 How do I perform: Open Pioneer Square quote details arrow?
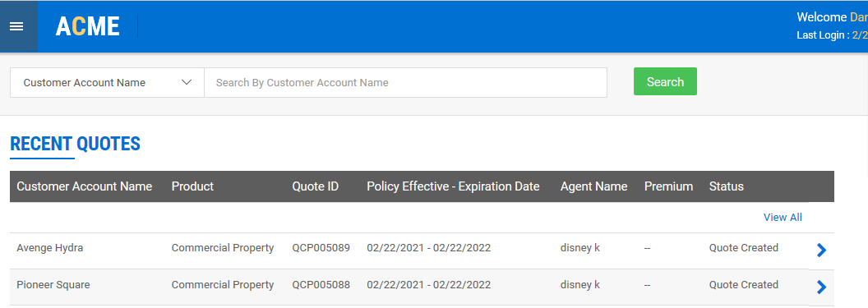click(821, 287)
